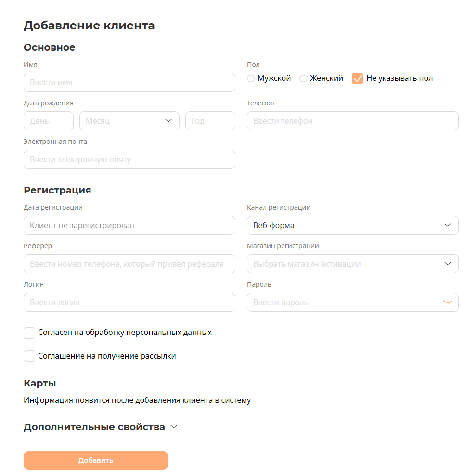Uncheck the Не указывать пол checkbox
465x476 pixels.
[358, 78]
